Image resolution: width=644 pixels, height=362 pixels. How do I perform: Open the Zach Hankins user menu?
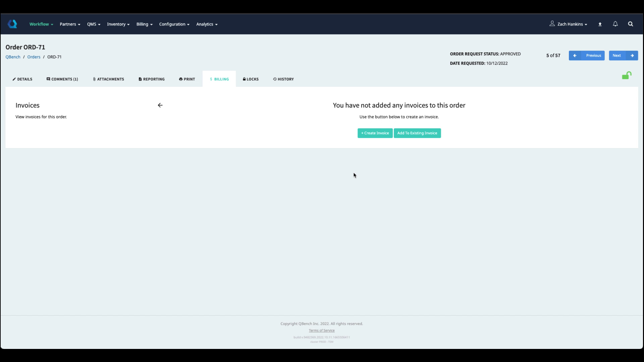coord(569,24)
